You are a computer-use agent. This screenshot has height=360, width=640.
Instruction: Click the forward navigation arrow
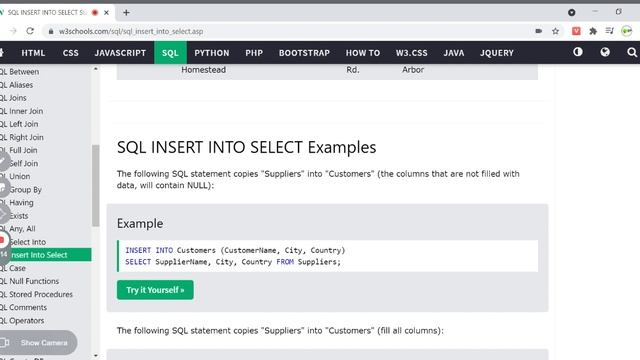tap(13, 31)
